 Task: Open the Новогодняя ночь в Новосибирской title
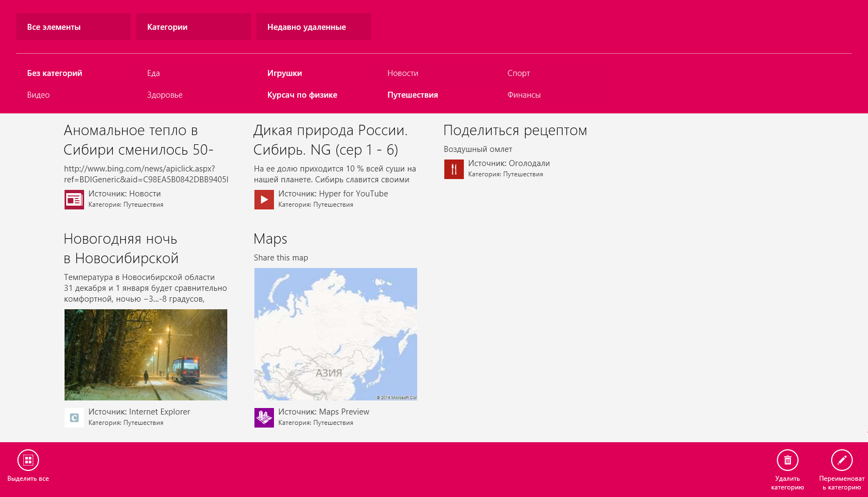tap(121, 248)
